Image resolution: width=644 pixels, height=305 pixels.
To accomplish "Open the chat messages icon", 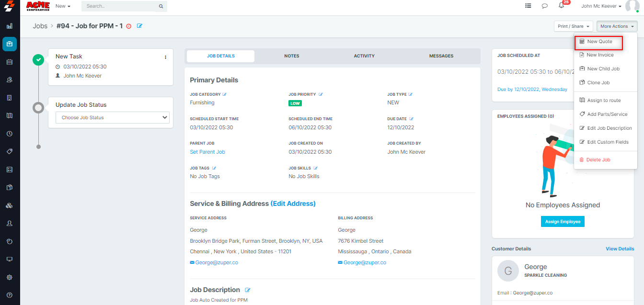I will (x=544, y=6).
